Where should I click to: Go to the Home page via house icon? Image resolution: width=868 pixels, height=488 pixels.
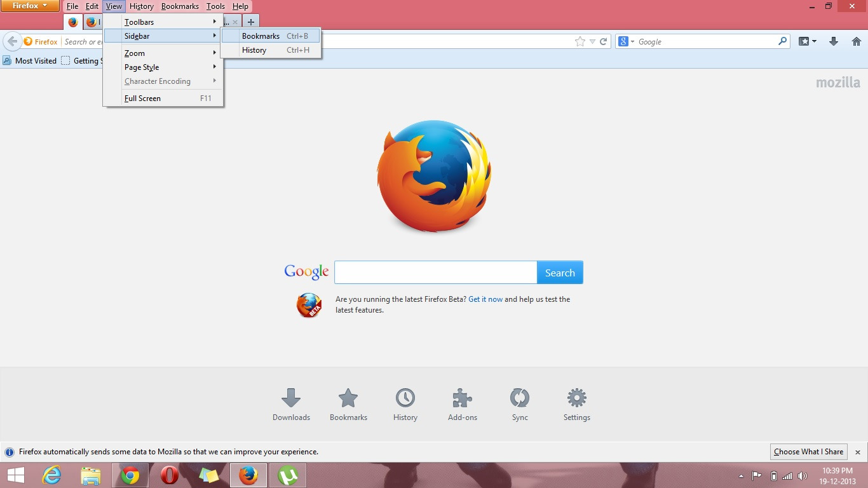pyautogui.click(x=856, y=41)
